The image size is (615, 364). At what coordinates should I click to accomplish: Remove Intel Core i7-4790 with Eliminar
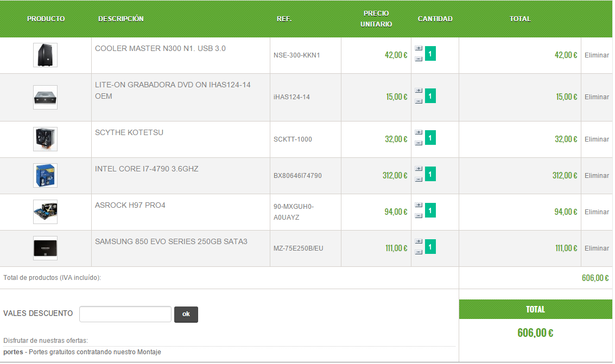point(597,176)
